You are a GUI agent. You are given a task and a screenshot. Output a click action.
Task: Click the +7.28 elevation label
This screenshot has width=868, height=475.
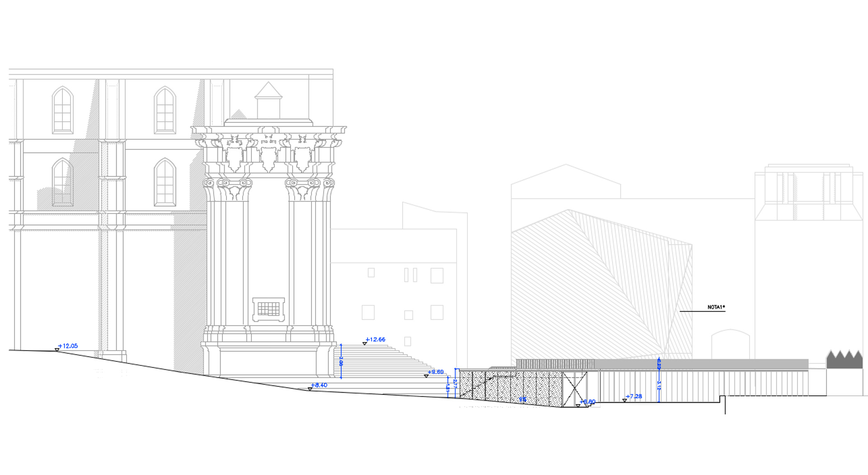tap(634, 396)
